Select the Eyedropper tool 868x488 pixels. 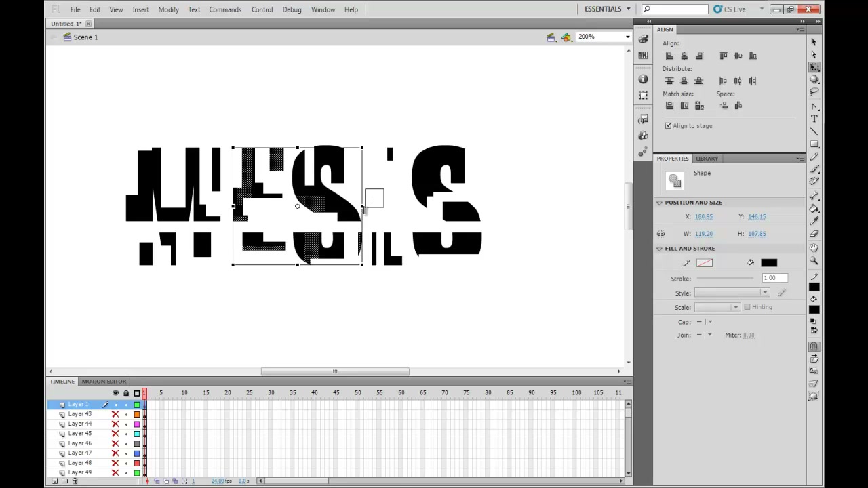click(814, 221)
